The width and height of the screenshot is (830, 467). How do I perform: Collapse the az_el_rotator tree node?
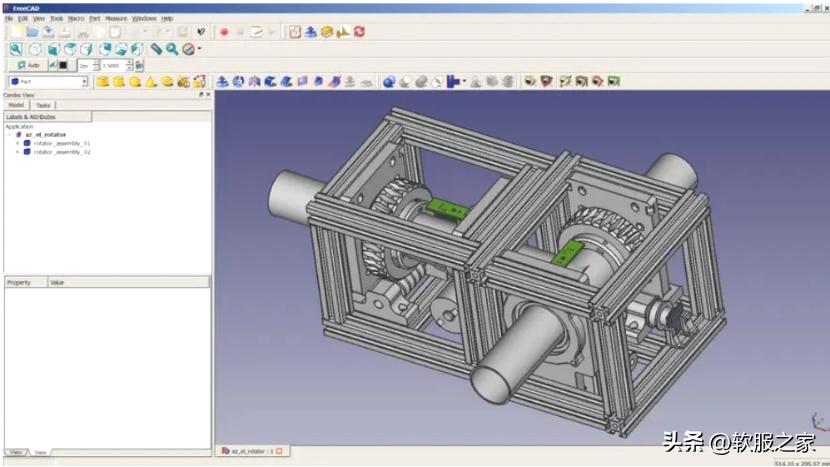9,134
